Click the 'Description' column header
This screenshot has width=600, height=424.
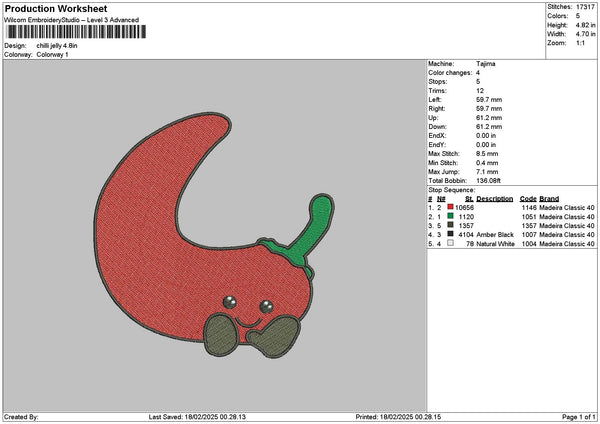(495, 199)
